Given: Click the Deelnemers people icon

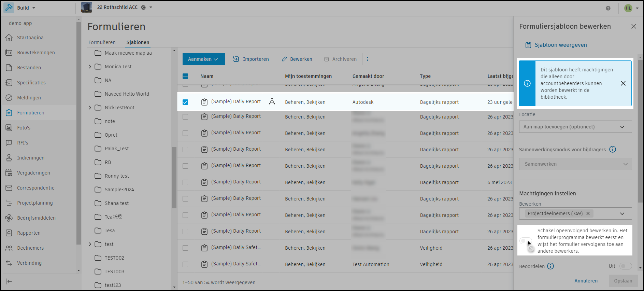Looking at the screenshot, I should 9,248.
